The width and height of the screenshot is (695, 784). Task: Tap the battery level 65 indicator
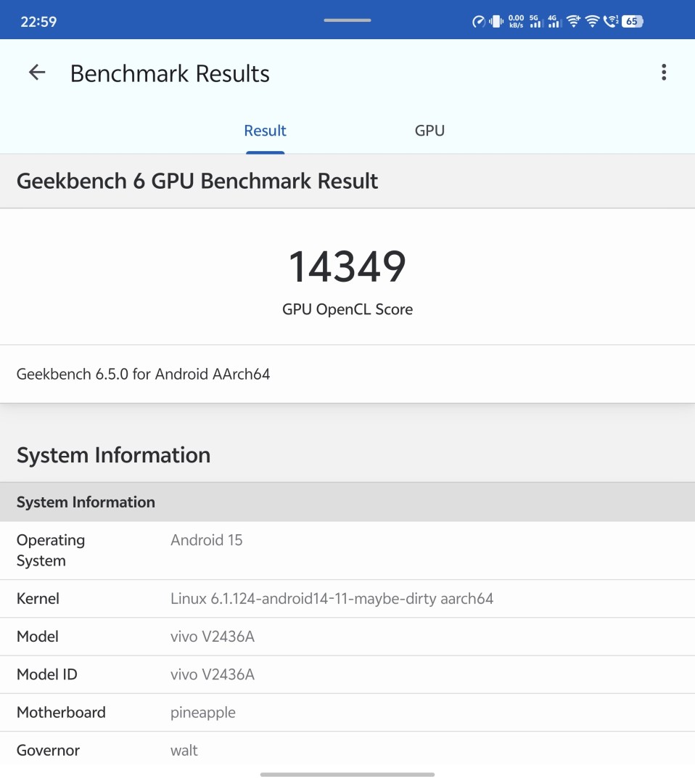[632, 22]
